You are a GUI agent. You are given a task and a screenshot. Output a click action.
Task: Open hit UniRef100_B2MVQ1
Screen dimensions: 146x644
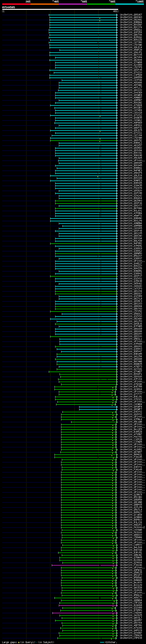pos(131,37)
